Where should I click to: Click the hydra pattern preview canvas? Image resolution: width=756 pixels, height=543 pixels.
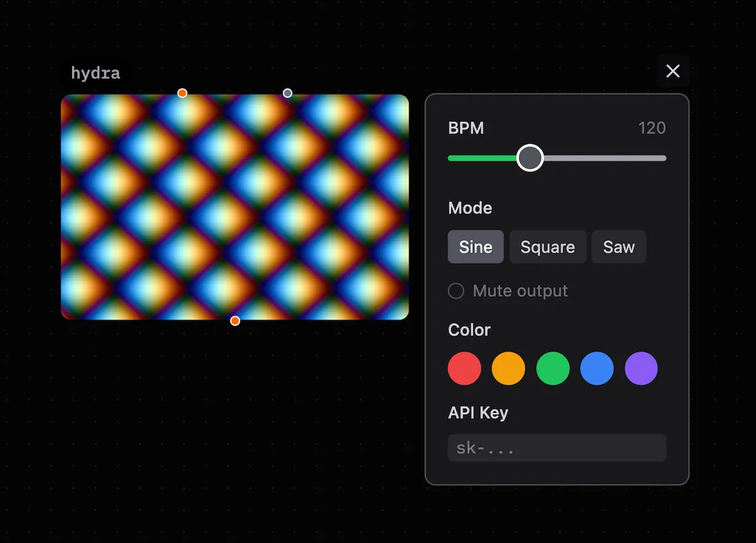[235, 206]
